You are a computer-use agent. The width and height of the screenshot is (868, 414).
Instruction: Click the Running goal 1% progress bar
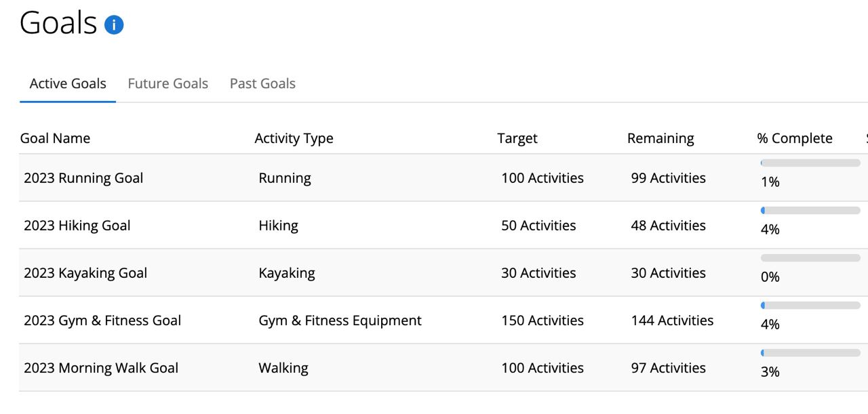810,163
